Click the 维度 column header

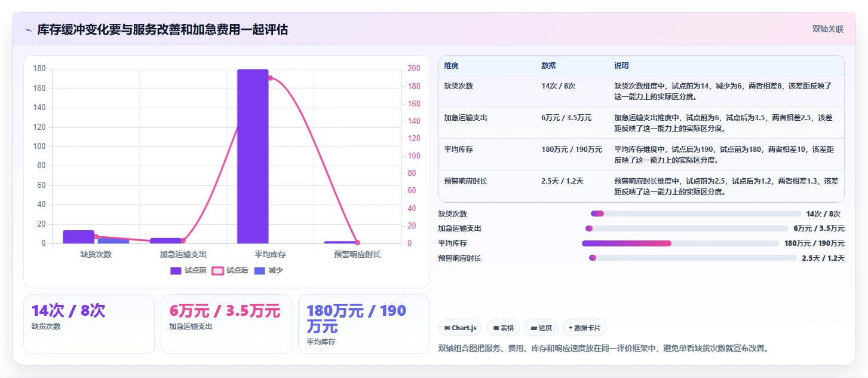coord(451,66)
